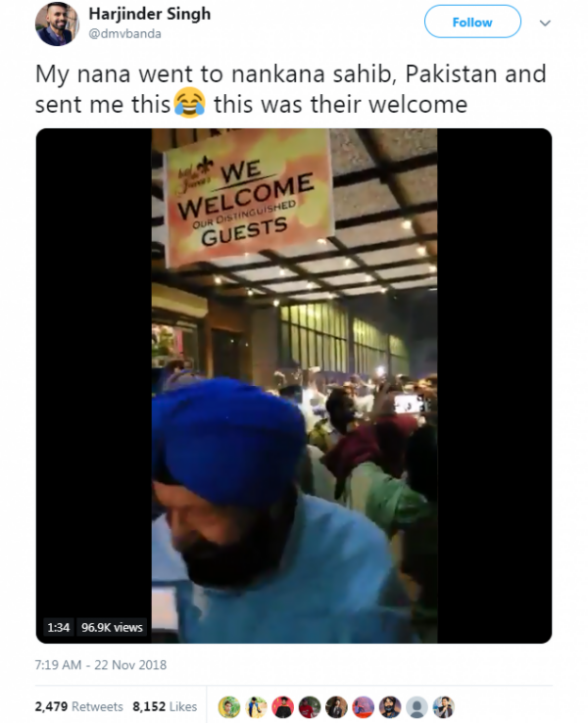Play the embedded video

click(x=294, y=385)
